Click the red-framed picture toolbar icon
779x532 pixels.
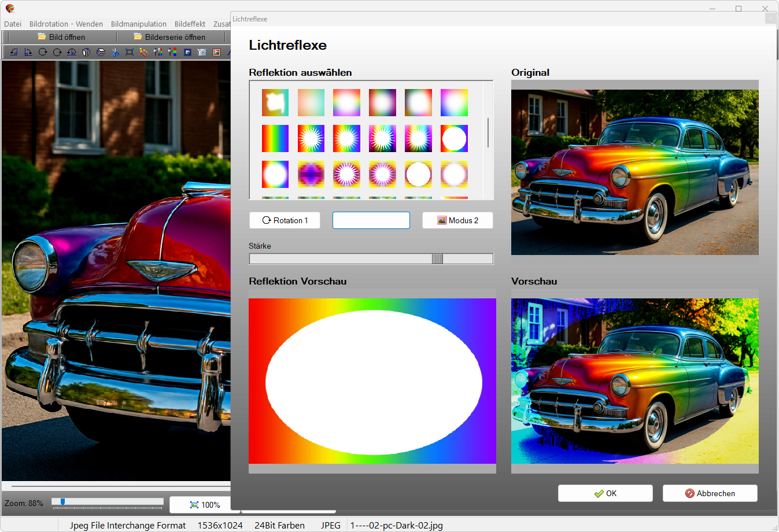[216, 52]
